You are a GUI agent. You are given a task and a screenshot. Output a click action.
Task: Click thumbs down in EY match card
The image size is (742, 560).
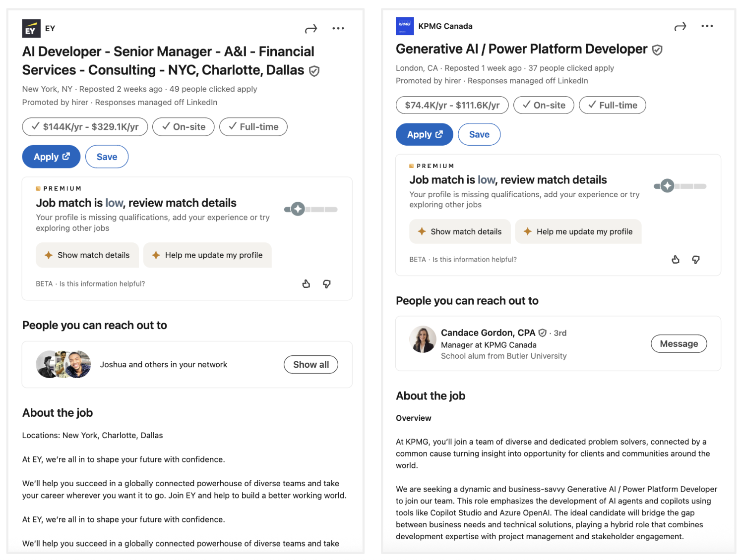click(x=327, y=284)
